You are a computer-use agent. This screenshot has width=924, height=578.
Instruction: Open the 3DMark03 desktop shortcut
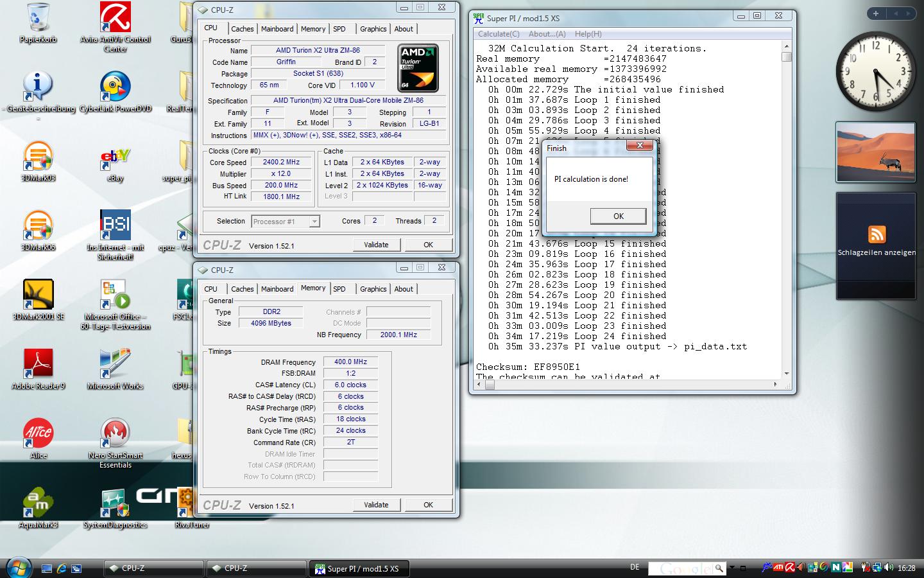point(38,162)
